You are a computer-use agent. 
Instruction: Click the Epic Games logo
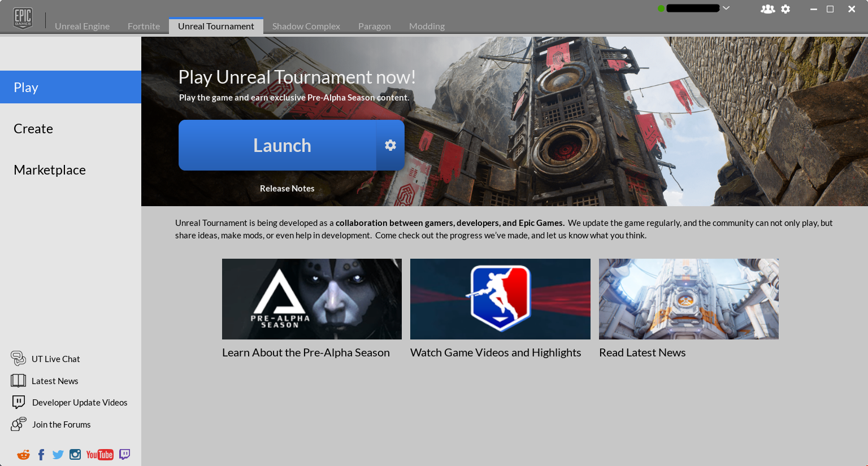pos(23,18)
